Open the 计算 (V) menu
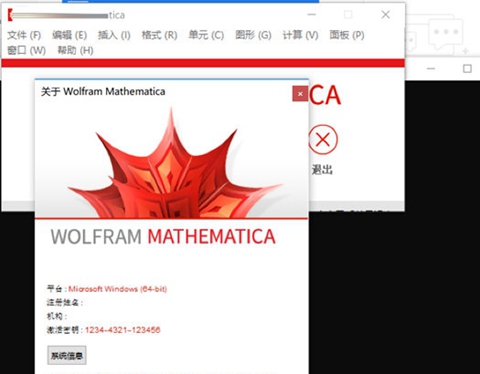Screen dimensions: 480x374 tap(300, 35)
